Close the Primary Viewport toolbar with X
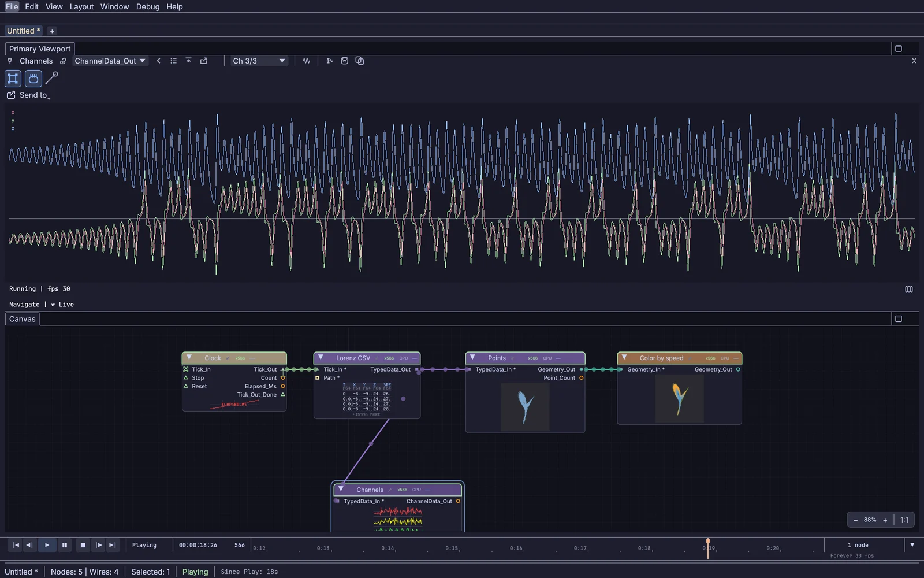This screenshot has height=578, width=924. point(914,61)
